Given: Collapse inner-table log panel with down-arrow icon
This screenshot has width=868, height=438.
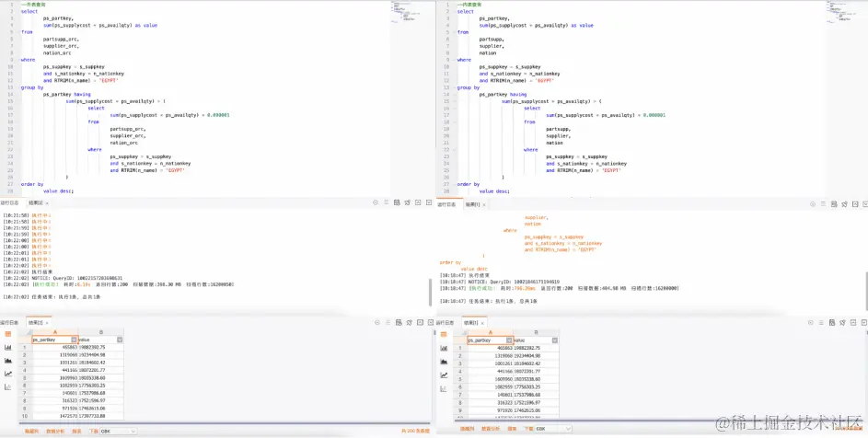Looking at the screenshot, I should tap(864, 204).
